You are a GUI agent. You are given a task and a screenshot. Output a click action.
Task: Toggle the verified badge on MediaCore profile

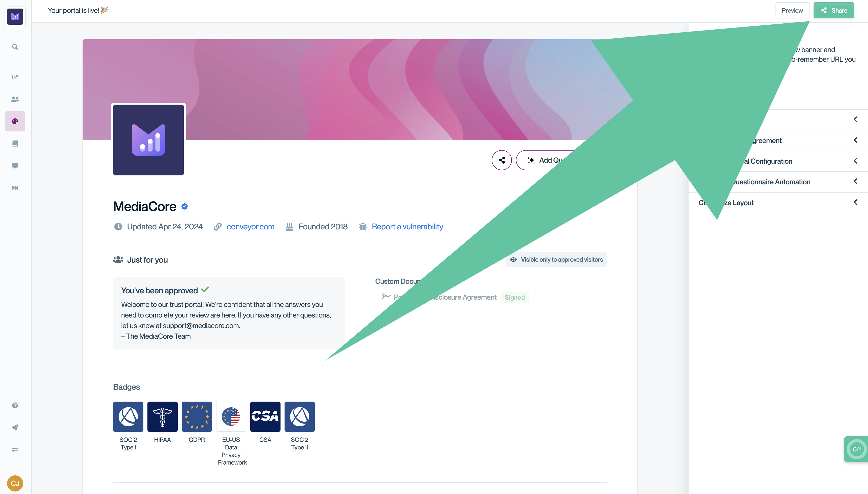(x=184, y=206)
